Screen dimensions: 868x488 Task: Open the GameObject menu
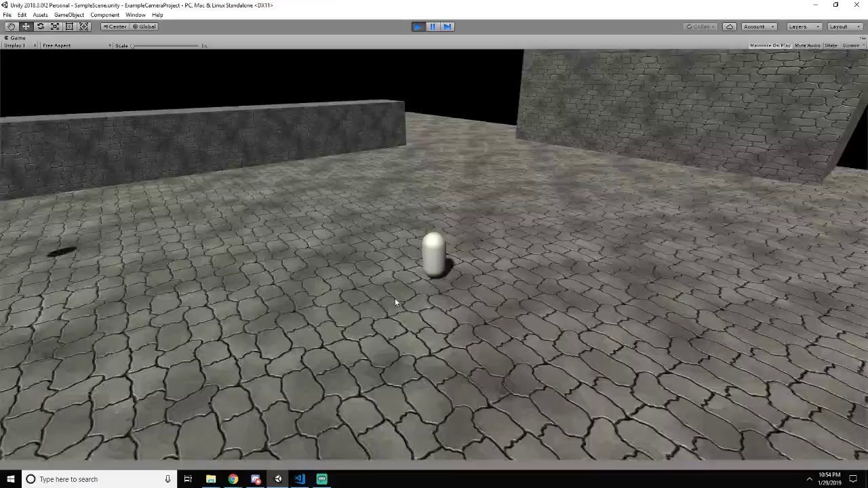tap(69, 15)
